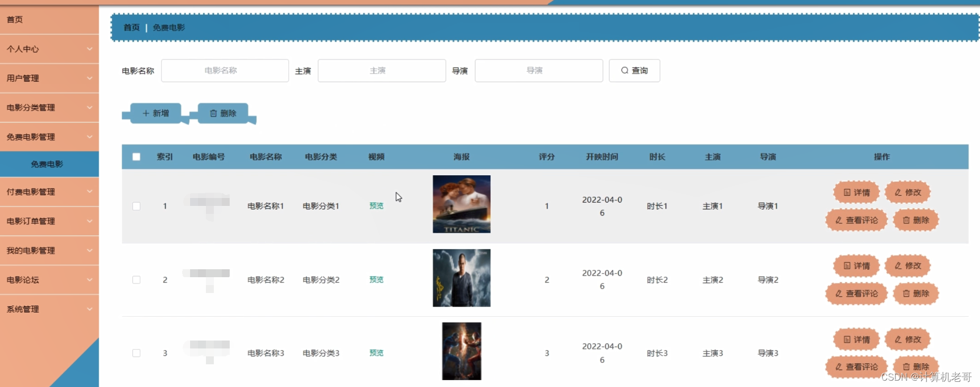Check the row checkbox for 电影名称2
This screenshot has height=387, width=980.
(136, 280)
